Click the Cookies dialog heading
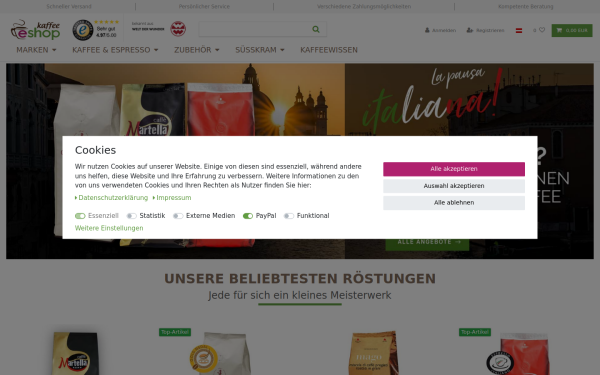Image resolution: width=600 pixels, height=375 pixels. (95, 150)
